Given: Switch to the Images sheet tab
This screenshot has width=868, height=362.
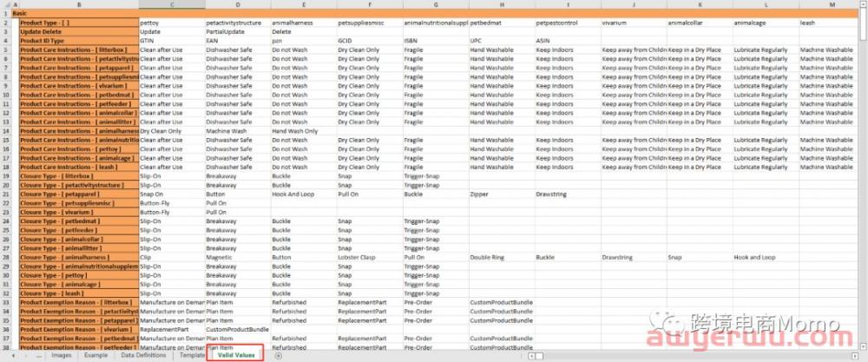Looking at the screenshot, I should click(x=61, y=355).
